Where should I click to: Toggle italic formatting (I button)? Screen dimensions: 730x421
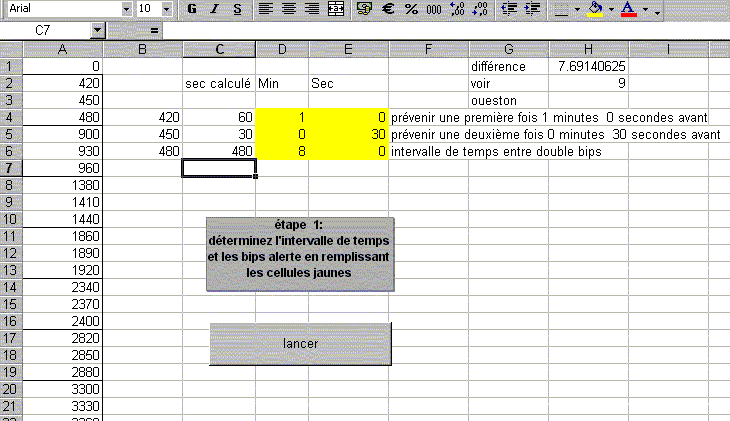coord(215,8)
